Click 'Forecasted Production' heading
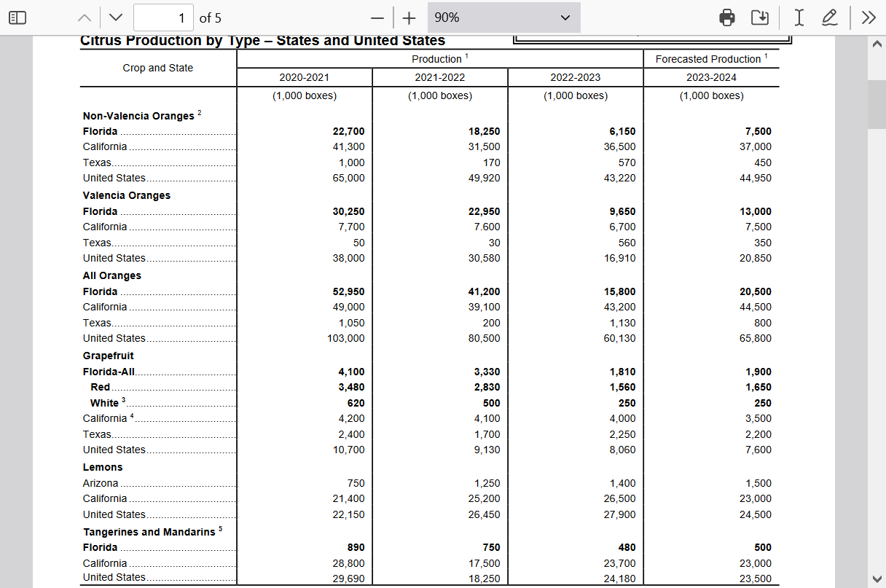Image resolution: width=886 pixels, height=588 pixels. (x=708, y=59)
